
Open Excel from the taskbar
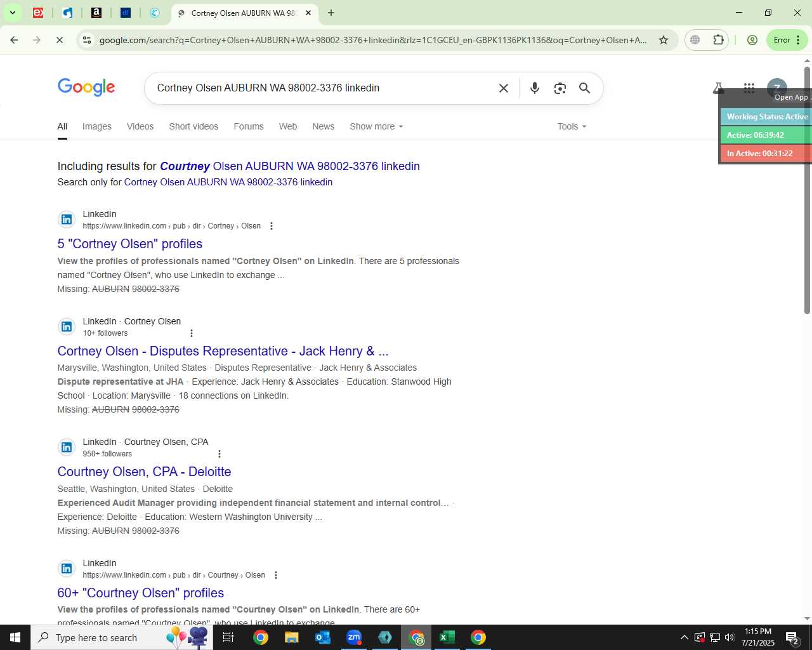[x=447, y=637]
